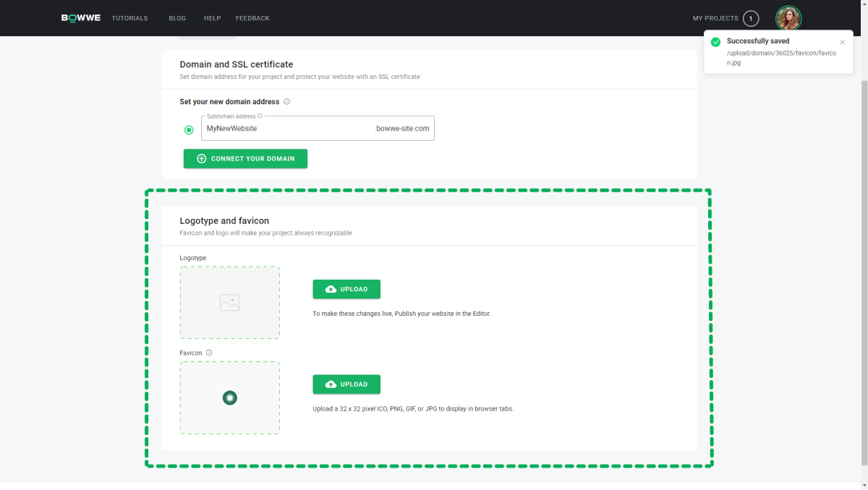
Task: Dismiss the Successfully saved notification
Action: click(843, 42)
